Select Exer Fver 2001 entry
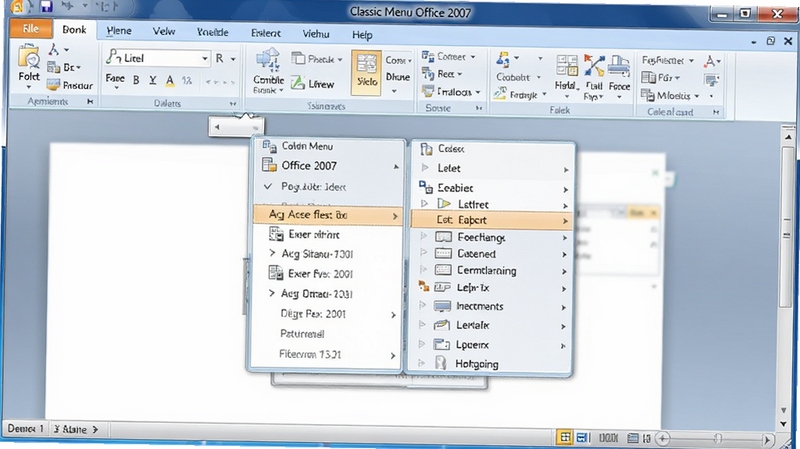 point(327,273)
